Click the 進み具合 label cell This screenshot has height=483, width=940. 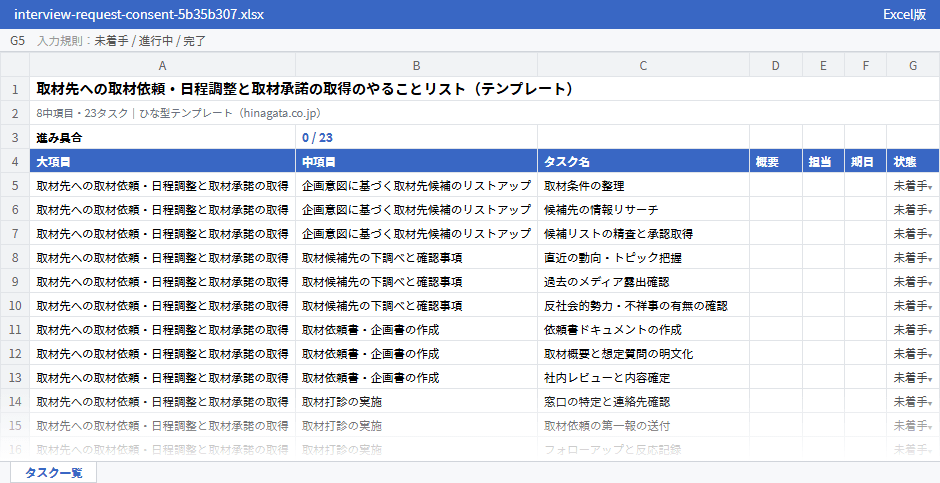[x=162, y=137]
